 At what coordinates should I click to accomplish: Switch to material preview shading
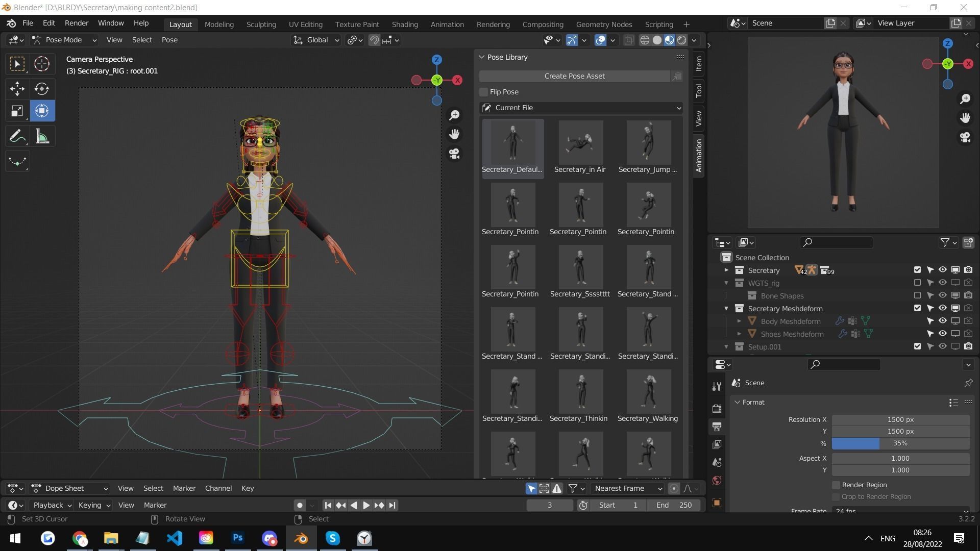(x=669, y=40)
